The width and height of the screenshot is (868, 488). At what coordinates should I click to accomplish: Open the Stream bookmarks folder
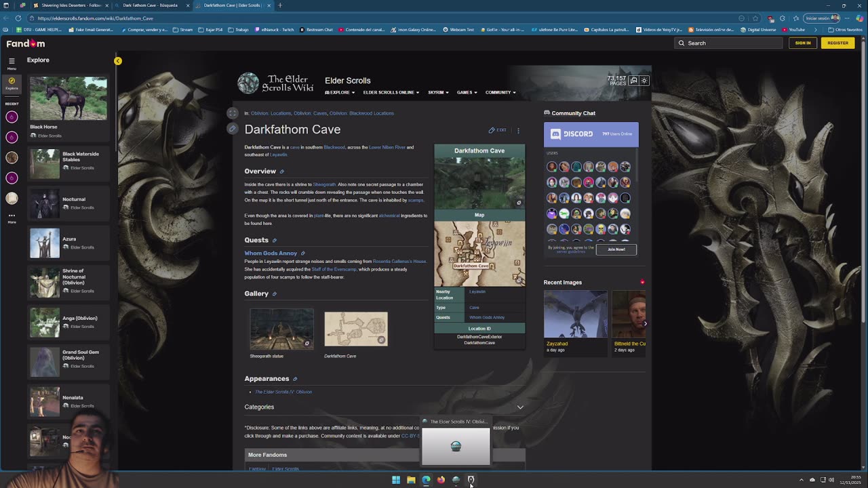pyautogui.click(x=183, y=30)
